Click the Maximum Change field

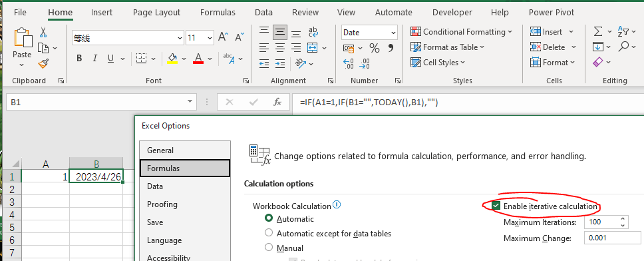click(x=613, y=238)
